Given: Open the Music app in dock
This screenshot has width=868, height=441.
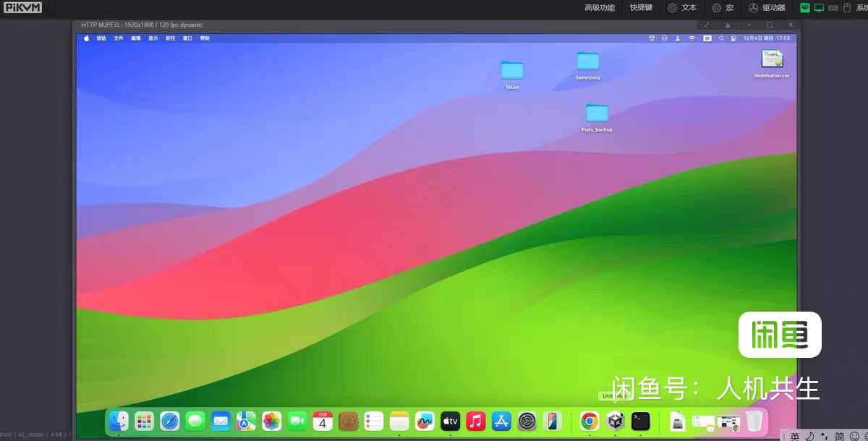Looking at the screenshot, I should (x=475, y=421).
